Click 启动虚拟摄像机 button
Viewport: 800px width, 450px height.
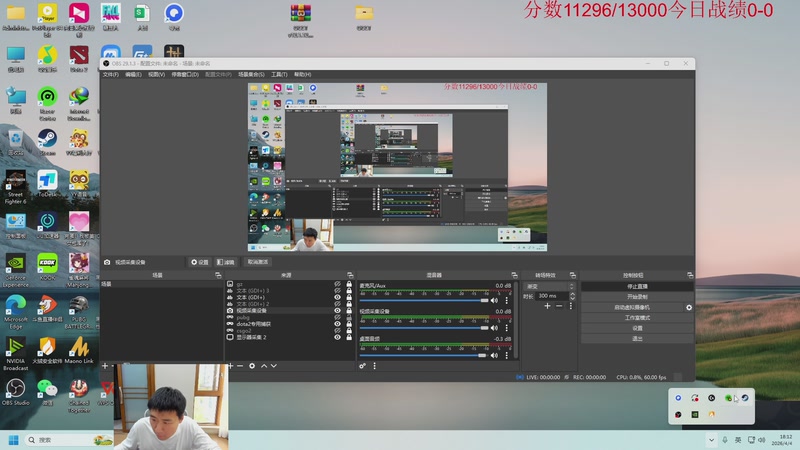[x=632, y=307]
